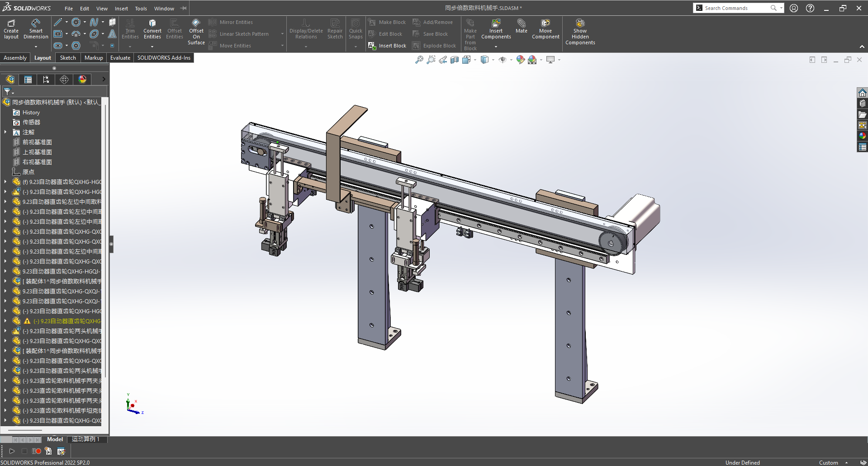Open the Insert Components dropdown arrow
The image size is (868, 466).
click(496, 47)
